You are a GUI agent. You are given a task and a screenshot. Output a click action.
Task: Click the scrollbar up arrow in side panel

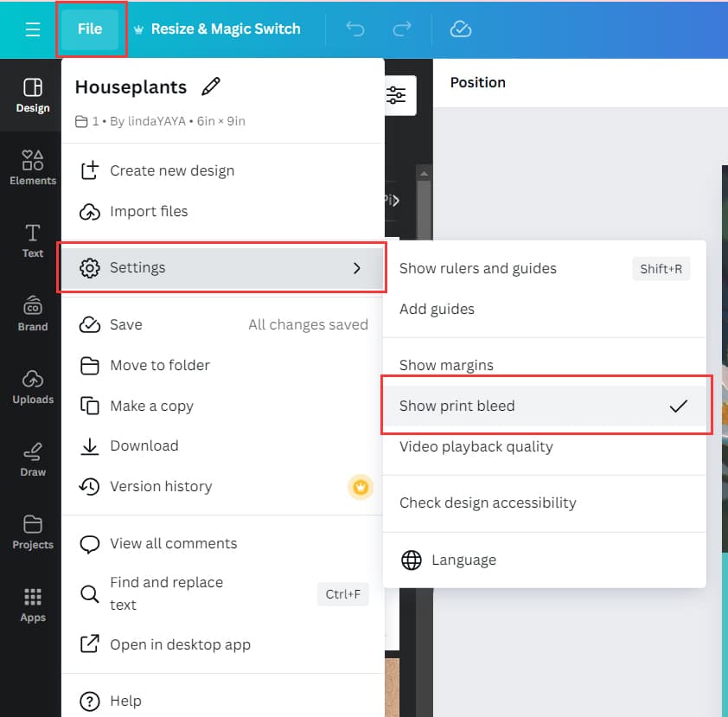(x=424, y=174)
